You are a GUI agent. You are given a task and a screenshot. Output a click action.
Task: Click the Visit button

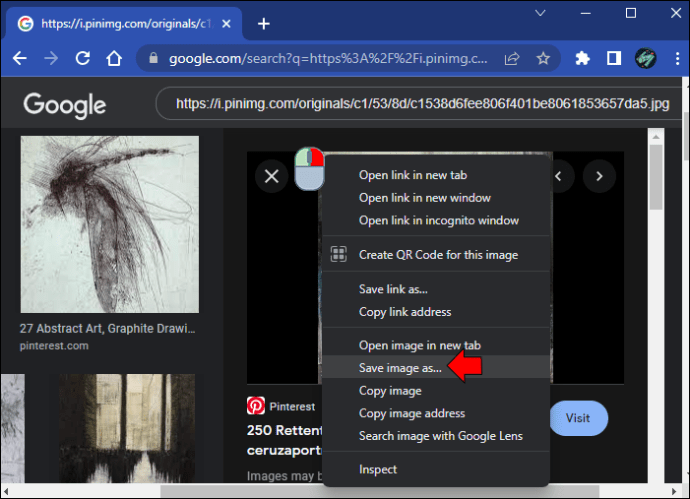click(x=578, y=418)
